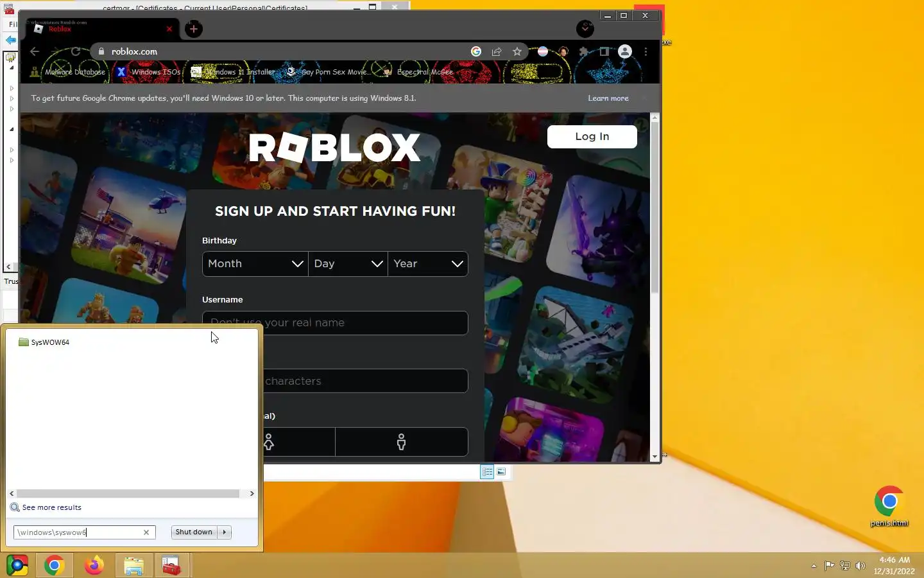Open the Start button on taskbar
The width and height of the screenshot is (924, 578).
point(17,566)
